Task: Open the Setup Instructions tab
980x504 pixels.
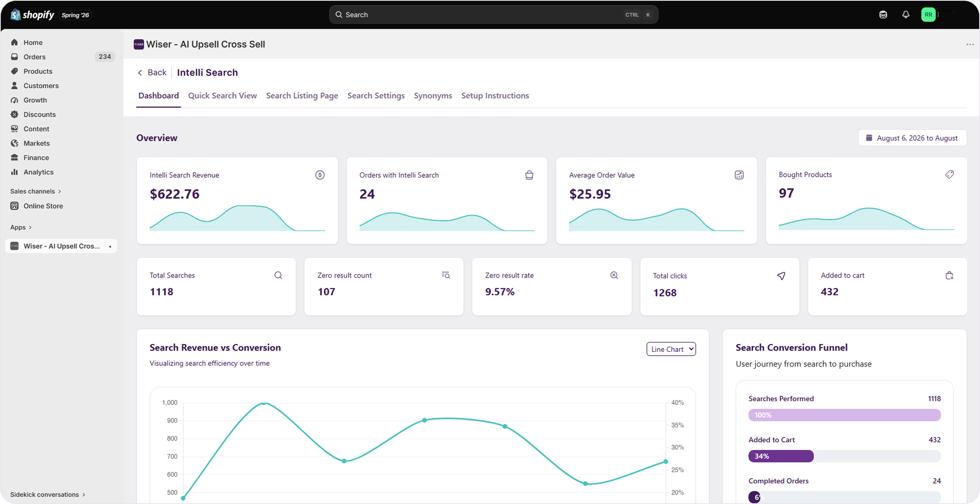Action: (x=495, y=96)
